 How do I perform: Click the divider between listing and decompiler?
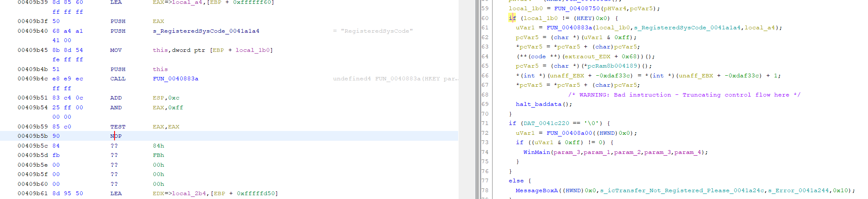point(478,99)
